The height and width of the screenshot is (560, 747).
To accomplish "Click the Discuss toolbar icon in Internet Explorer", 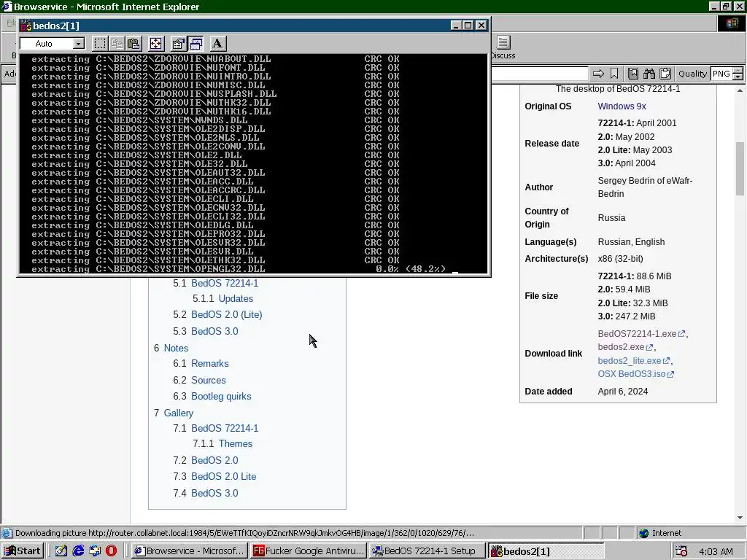I will (x=503, y=47).
